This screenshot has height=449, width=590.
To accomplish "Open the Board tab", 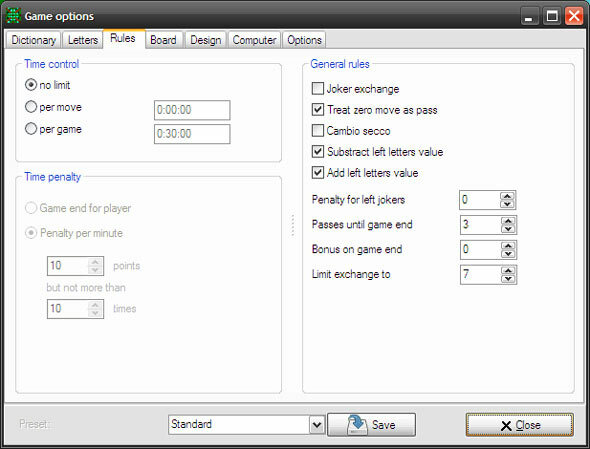I will [163, 40].
